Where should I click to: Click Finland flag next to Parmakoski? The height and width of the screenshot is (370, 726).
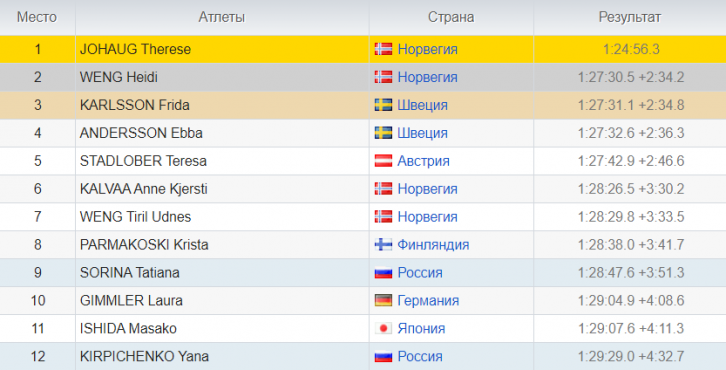[x=383, y=245]
